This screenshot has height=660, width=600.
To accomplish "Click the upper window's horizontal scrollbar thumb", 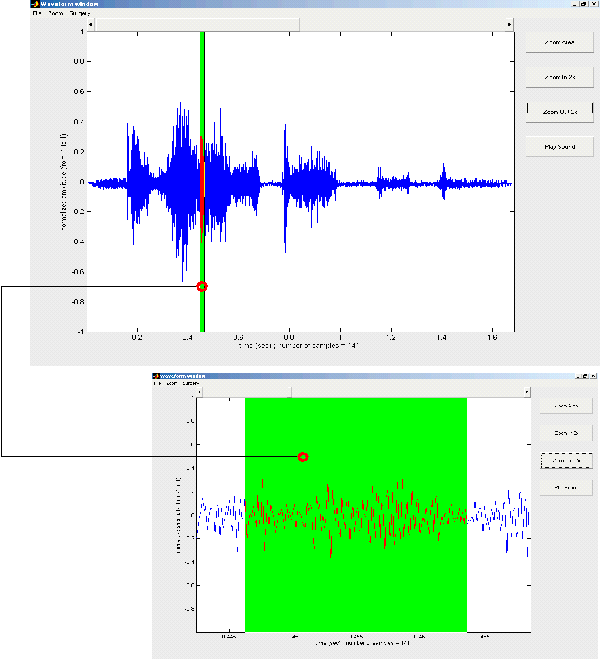I will coord(197,23).
